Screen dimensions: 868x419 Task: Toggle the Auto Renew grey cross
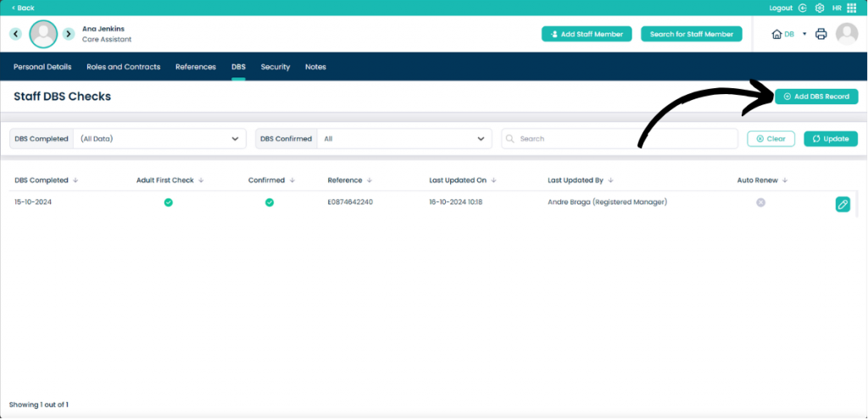tap(760, 203)
